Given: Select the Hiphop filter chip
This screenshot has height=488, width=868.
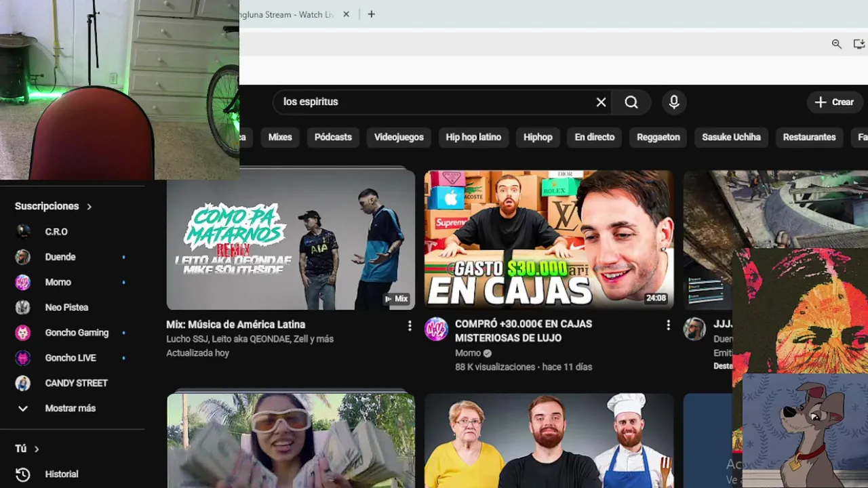Looking at the screenshot, I should (x=538, y=137).
